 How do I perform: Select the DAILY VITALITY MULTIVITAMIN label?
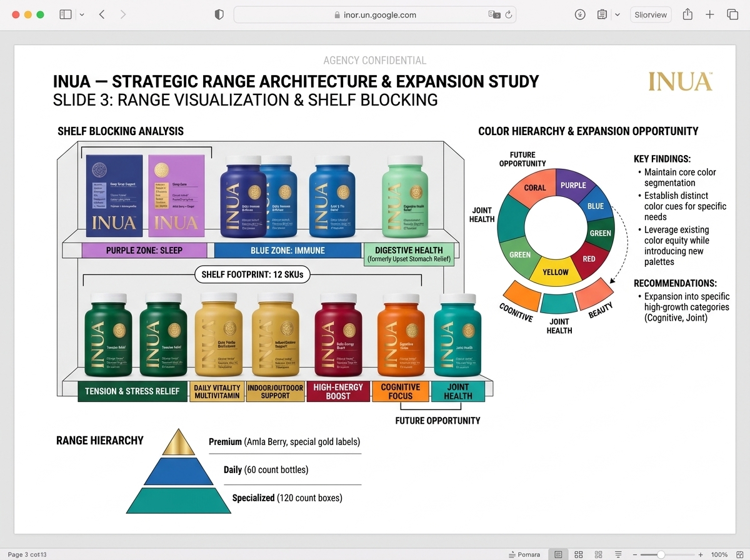(217, 391)
